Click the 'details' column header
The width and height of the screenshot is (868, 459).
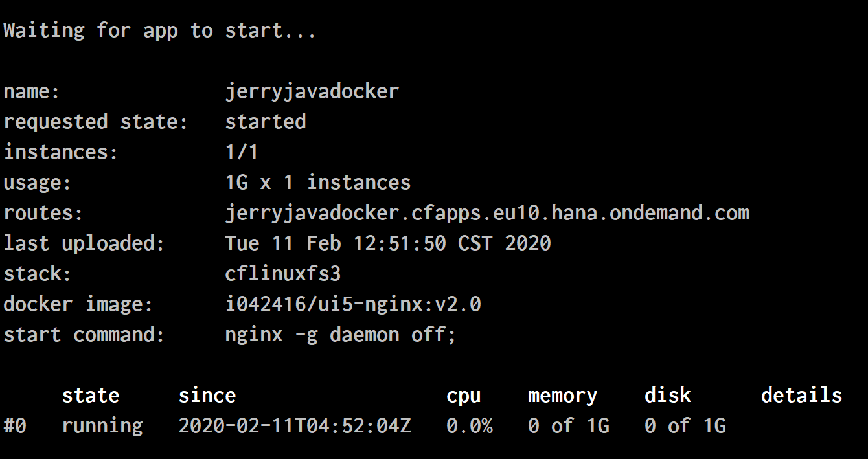pos(801,396)
